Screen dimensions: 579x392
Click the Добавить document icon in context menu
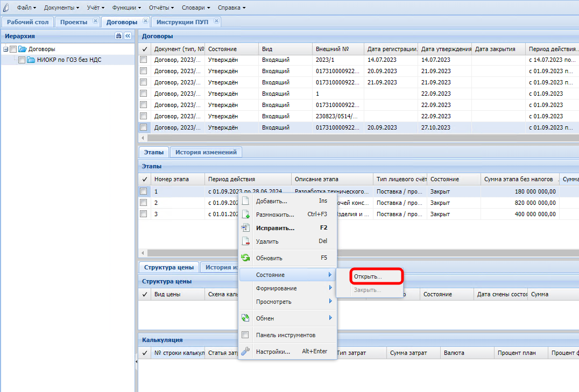click(245, 201)
